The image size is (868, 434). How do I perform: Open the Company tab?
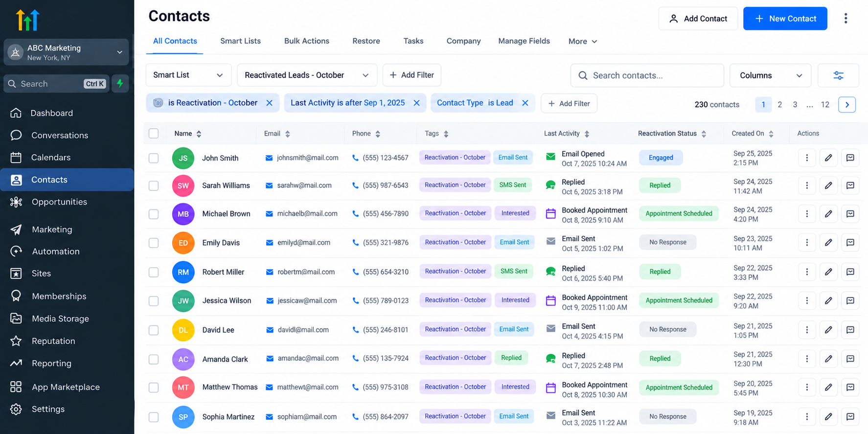(463, 41)
